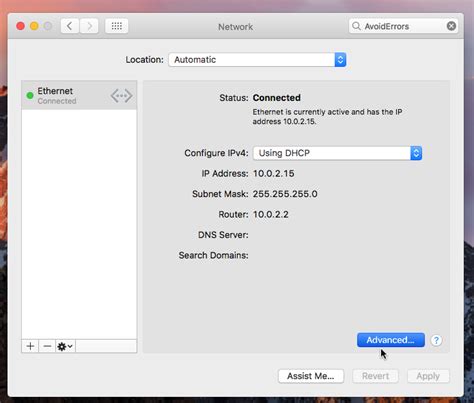Screen dimensions: 474x403
Task: Open Configure IPv4 Using DHCP dropdown
Action: 337,153
